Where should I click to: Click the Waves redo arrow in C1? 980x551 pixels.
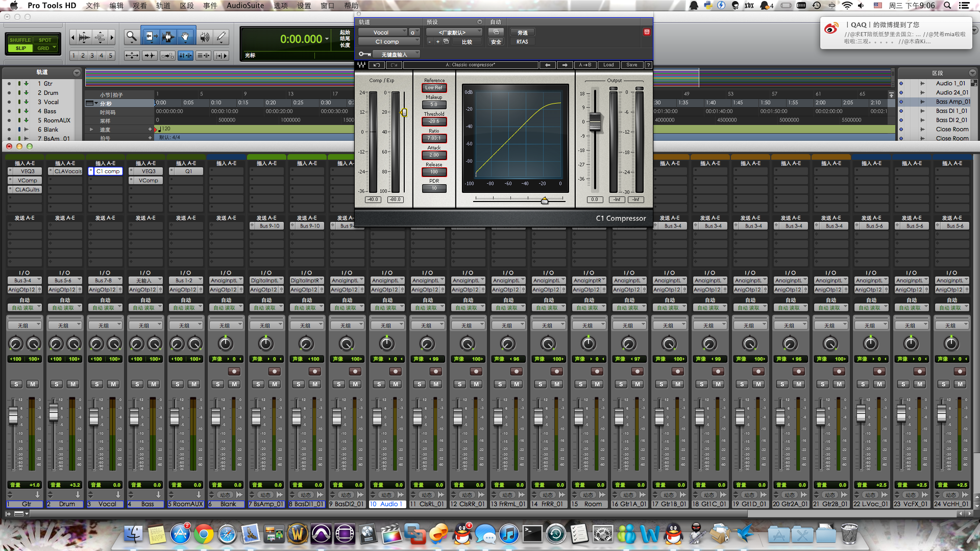394,65
